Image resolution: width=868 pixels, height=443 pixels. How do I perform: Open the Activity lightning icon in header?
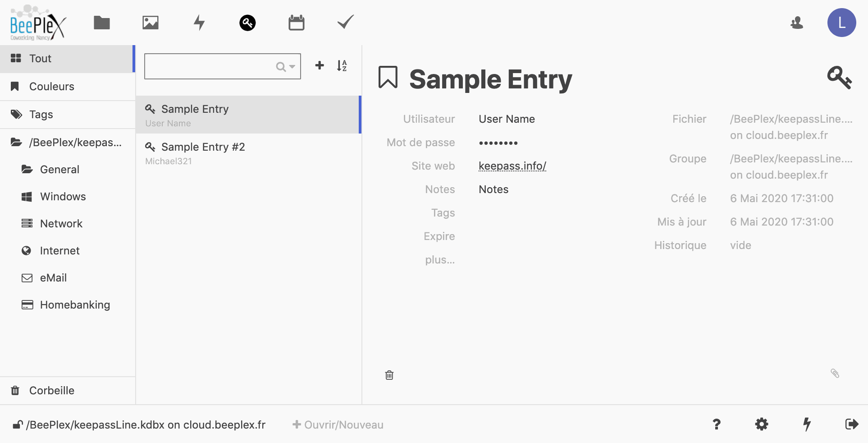click(x=199, y=23)
